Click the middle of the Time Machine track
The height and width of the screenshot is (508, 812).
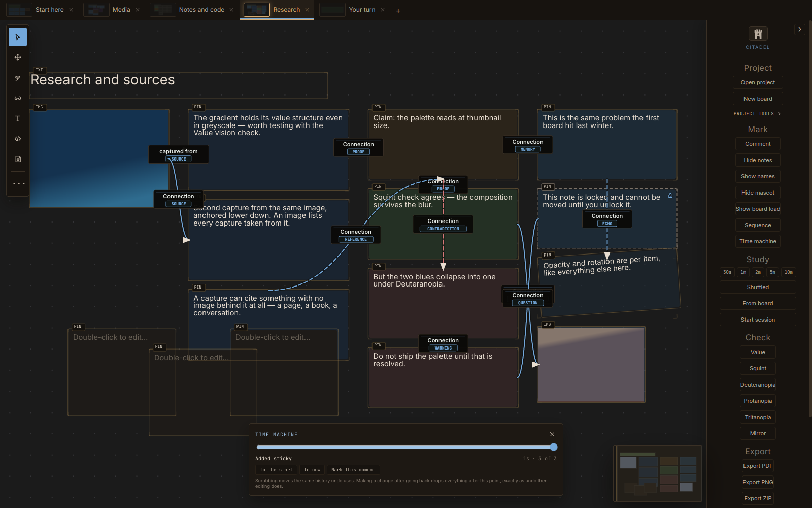405,447
